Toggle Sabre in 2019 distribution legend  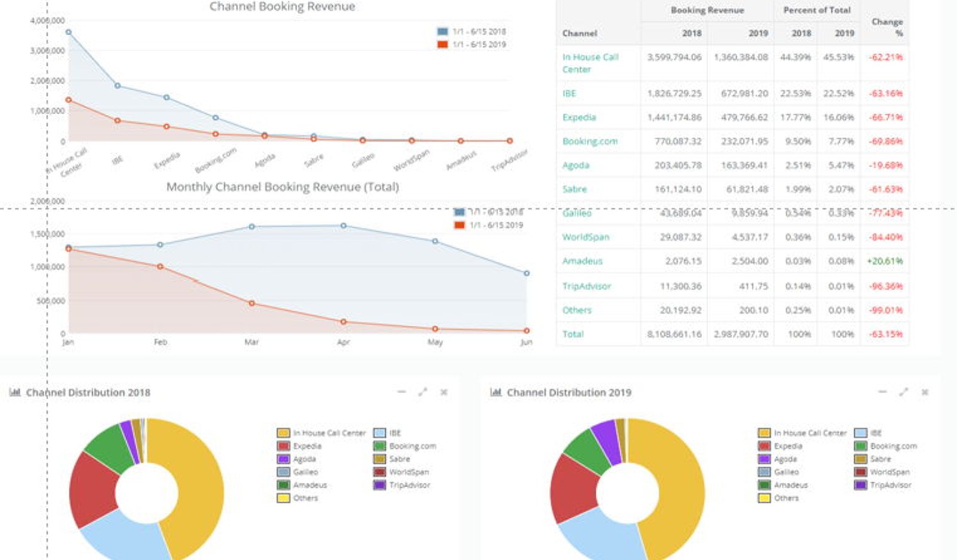pyautogui.click(x=873, y=459)
